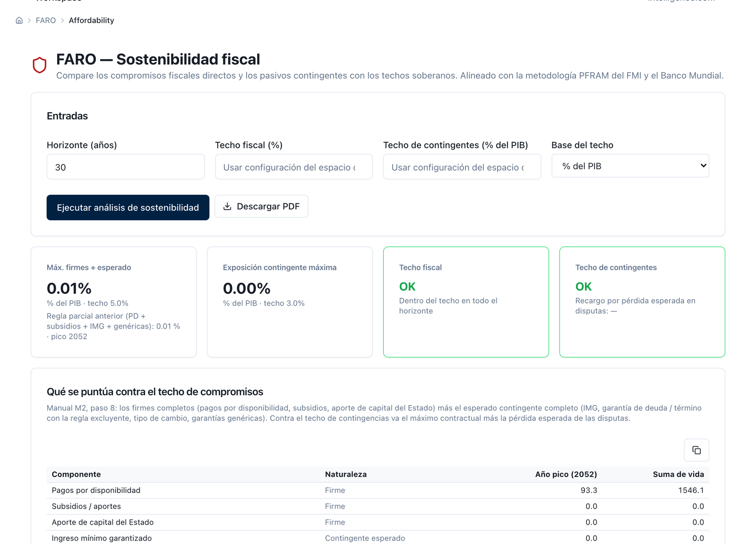
Task: Select the Exposición contingente máxima card
Action: (x=290, y=302)
